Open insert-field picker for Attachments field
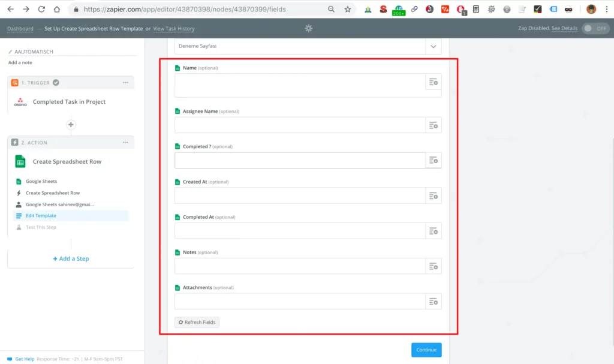 (x=433, y=301)
